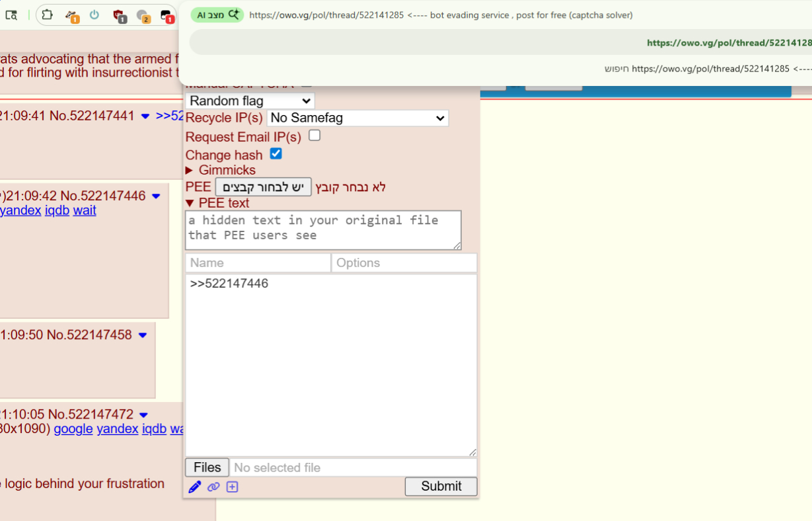812x521 pixels.
Task: Open the uBlock Origin red shield extension
Action: [x=119, y=15]
